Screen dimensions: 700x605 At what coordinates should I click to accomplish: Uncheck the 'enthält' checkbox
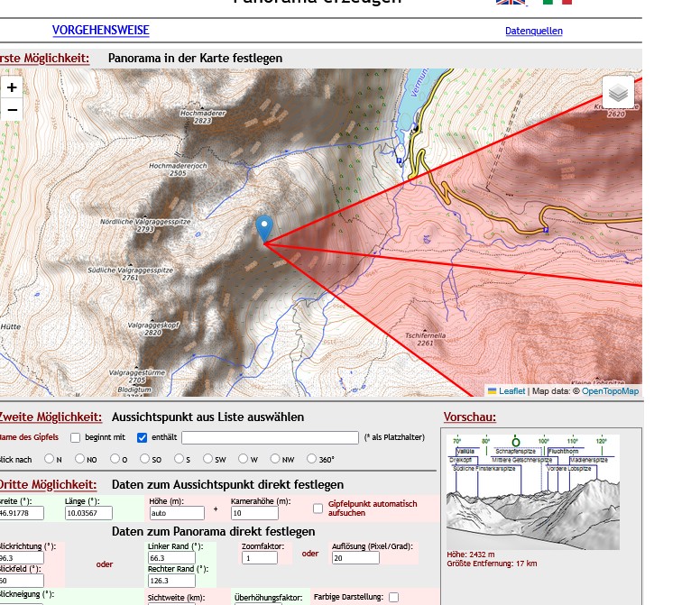coord(142,438)
